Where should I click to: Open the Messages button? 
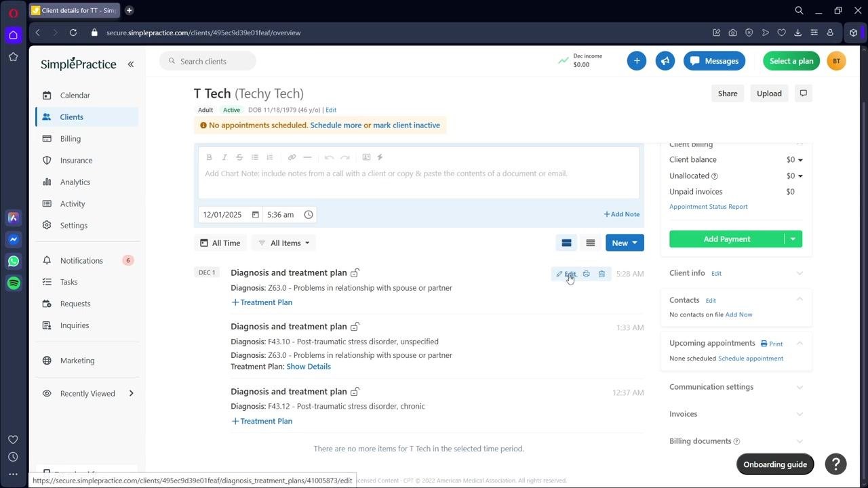[714, 61]
